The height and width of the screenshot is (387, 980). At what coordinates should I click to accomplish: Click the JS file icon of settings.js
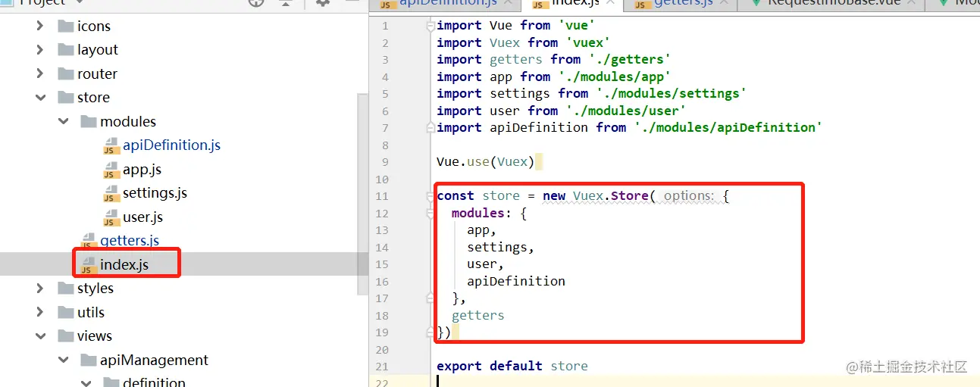click(x=111, y=193)
